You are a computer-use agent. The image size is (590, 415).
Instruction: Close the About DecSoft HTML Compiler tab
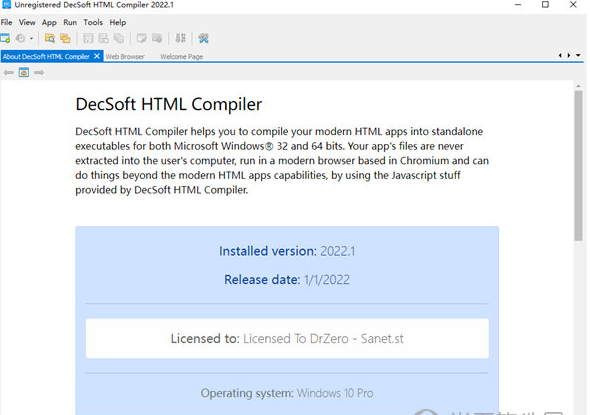tap(97, 56)
